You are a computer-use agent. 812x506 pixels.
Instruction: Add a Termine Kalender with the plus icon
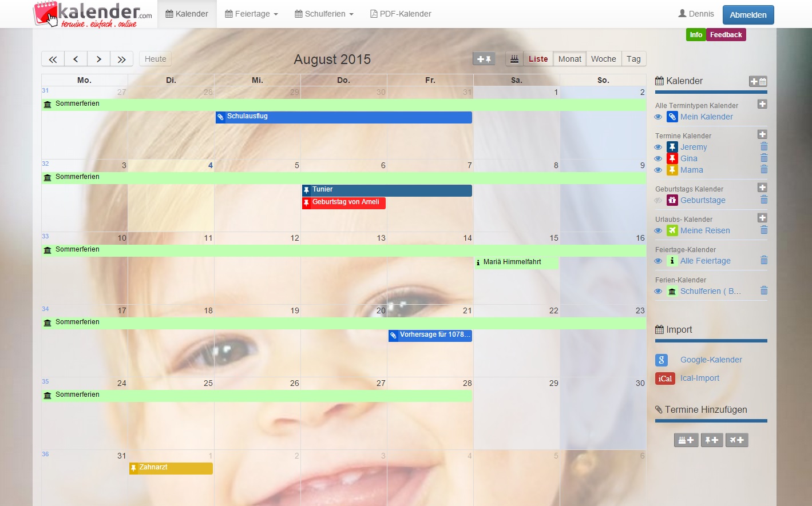(762, 134)
